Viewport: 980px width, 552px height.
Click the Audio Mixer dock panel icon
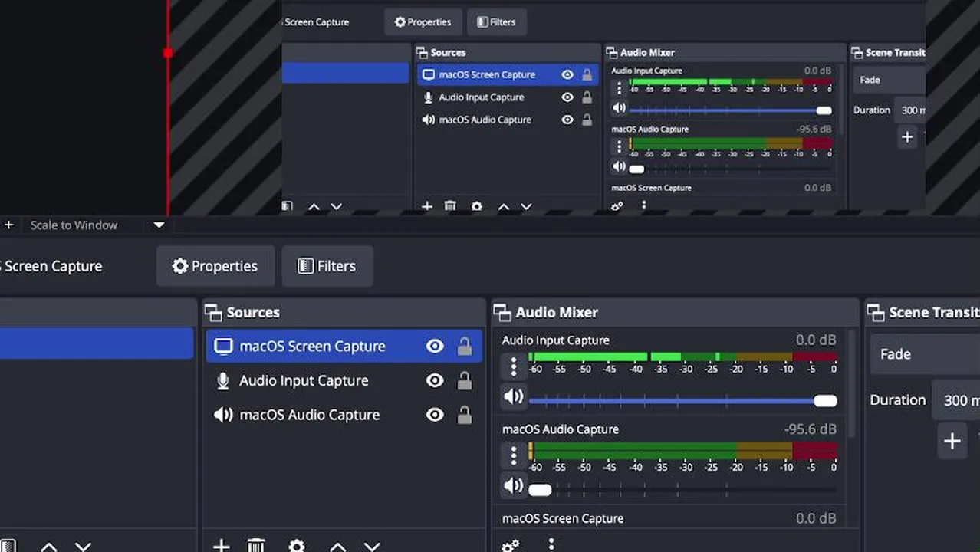point(502,313)
